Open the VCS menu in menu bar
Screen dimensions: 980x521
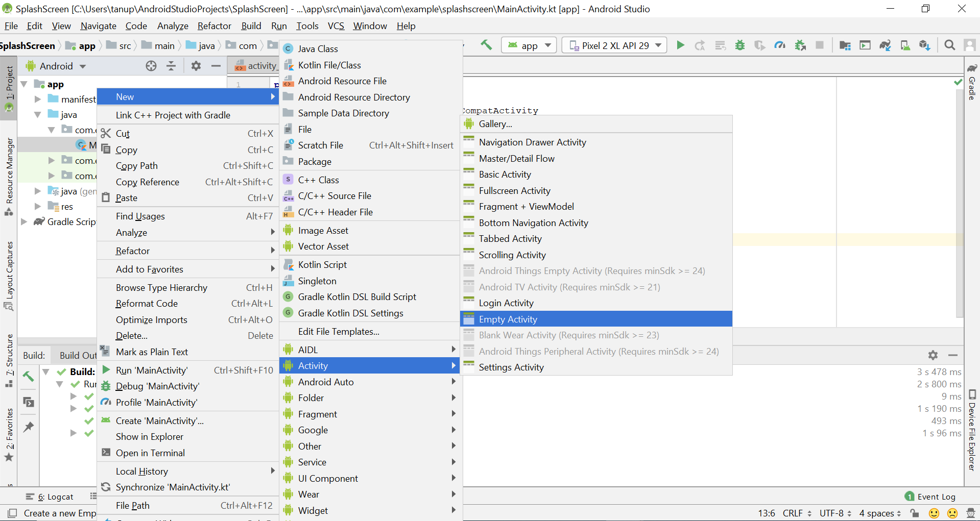pyautogui.click(x=336, y=26)
